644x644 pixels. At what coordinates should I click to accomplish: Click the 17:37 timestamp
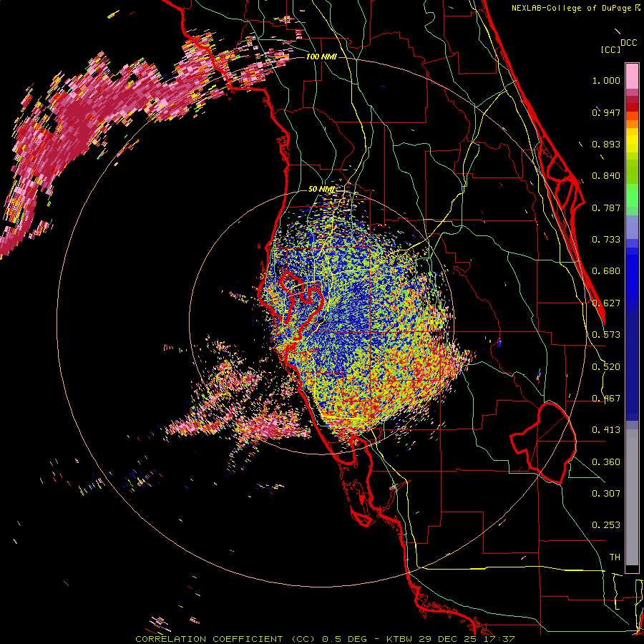(499, 639)
